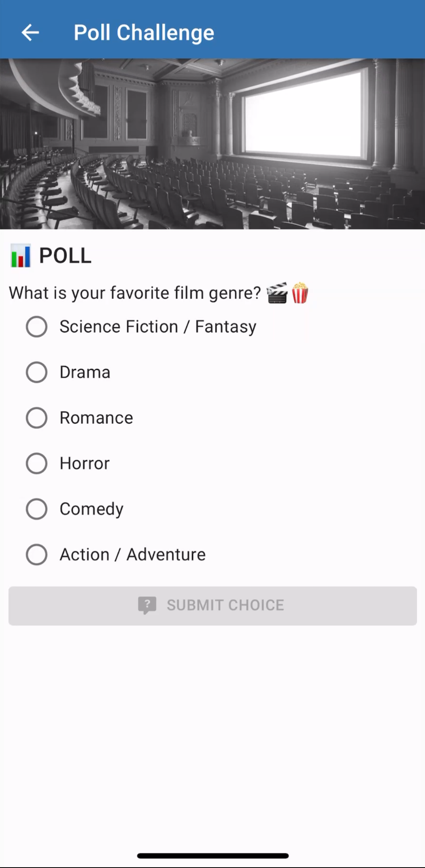The image size is (425, 868).
Task: Click the favorite film genre question text
Action: (x=135, y=293)
